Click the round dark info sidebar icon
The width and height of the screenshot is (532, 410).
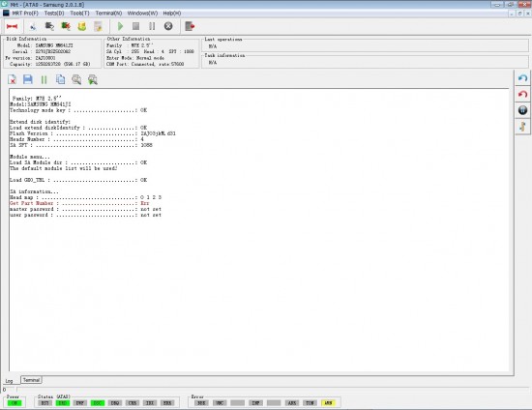tap(523, 110)
